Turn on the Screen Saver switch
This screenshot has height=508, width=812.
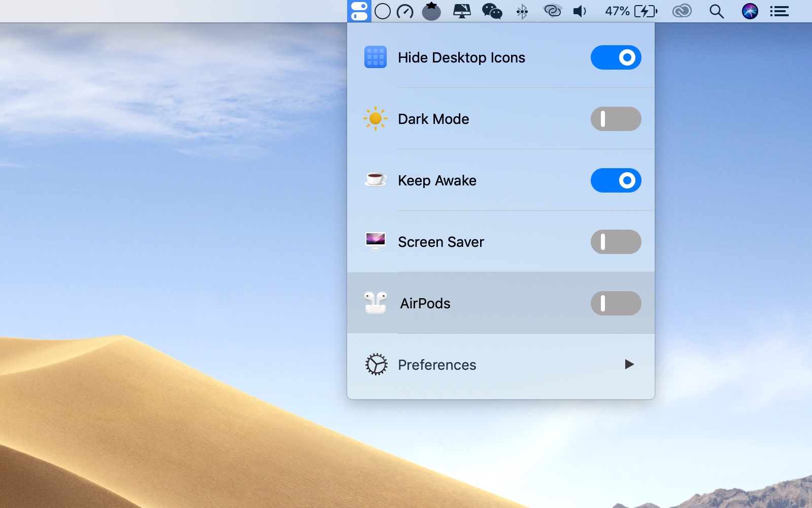click(616, 242)
